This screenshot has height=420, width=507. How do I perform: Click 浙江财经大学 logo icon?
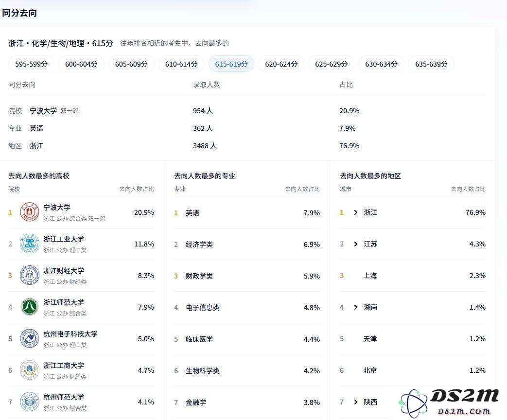30,276
